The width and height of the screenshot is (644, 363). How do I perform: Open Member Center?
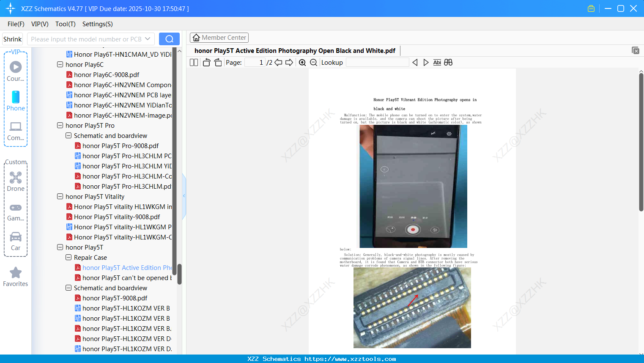click(x=219, y=38)
